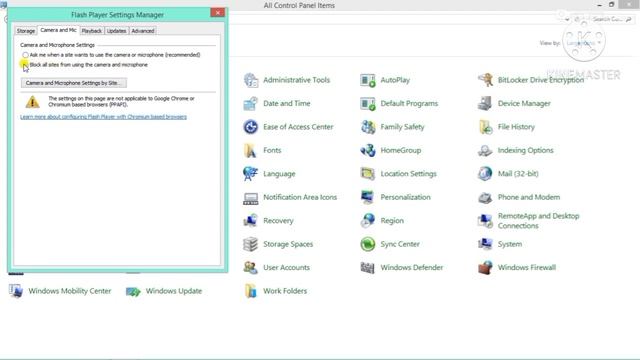Image resolution: width=640 pixels, height=360 pixels.
Task: Open Notification Area Icons icon
Action: (251, 198)
